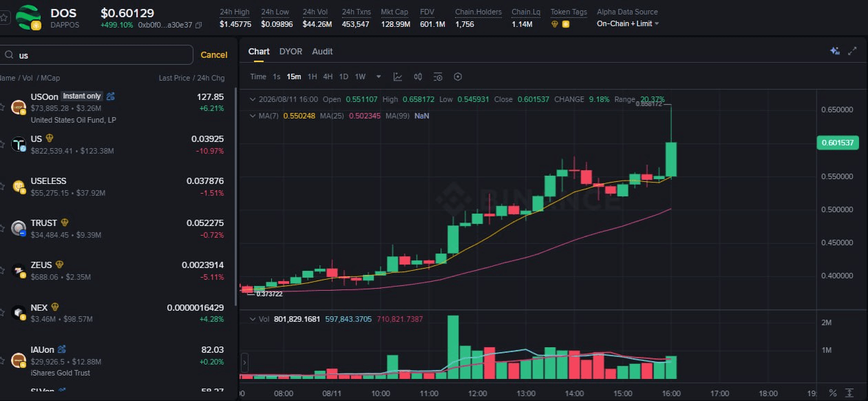
Task: Click the blue icon next to USOon
Action: click(x=111, y=96)
